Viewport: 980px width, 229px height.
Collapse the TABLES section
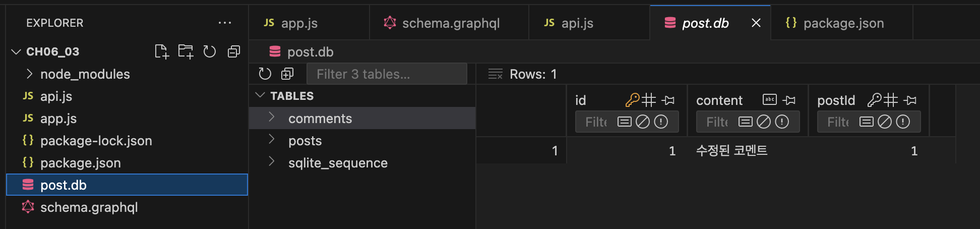pyautogui.click(x=260, y=95)
